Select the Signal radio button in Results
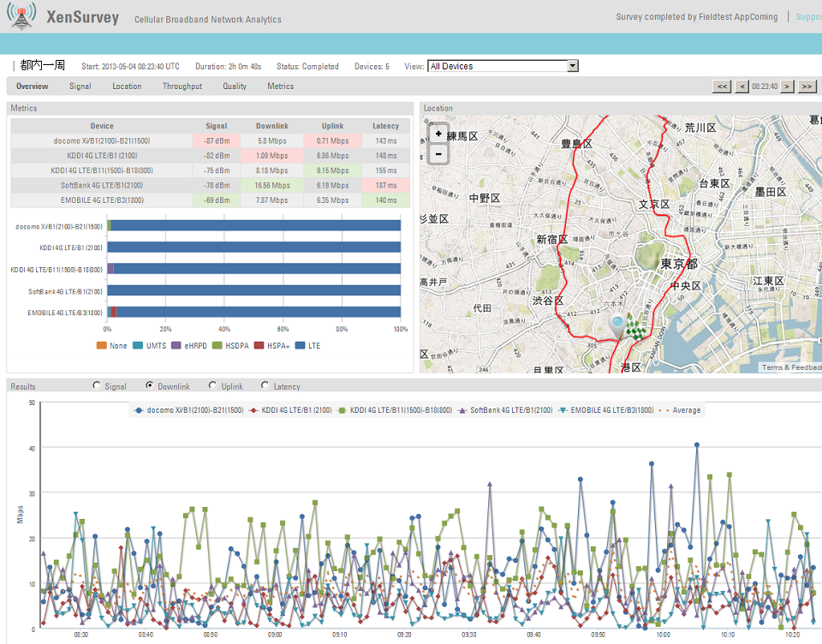Image resolution: width=822 pixels, height=644 pixels. tap(97, 385)
